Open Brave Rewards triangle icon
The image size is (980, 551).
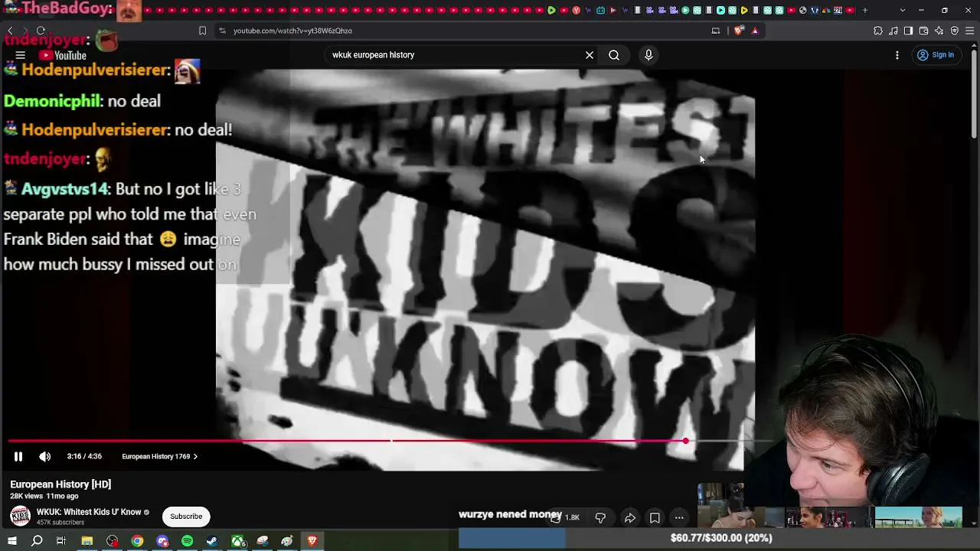coord(755,31)
